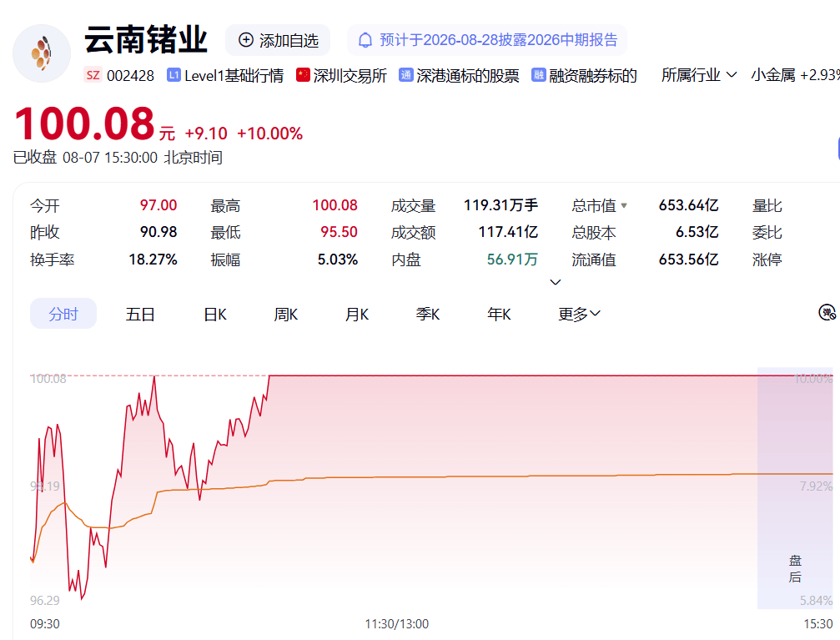The image size is (840, 640).
Task: Open 融资融券标的 tag
Action: pos(592,76)
